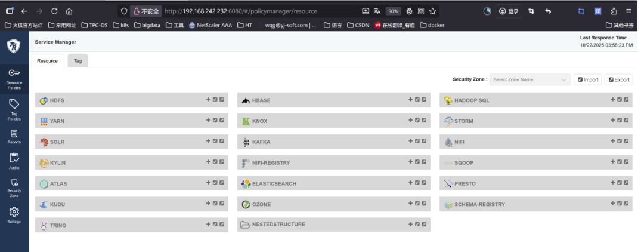The image size is (644, 252).
Task: Open Reports from the sidebar
Action: coord(14,137)
